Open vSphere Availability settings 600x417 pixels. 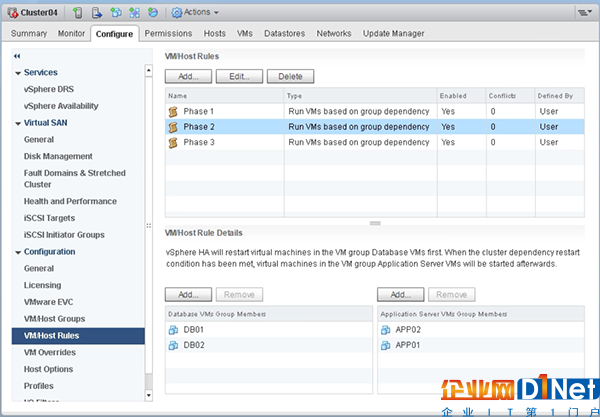click(61, 106)
